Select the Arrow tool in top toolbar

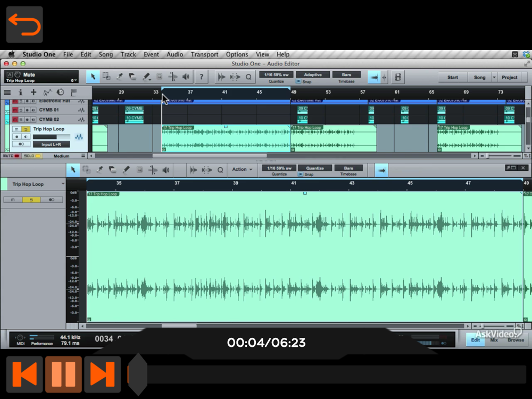click(x=93, y=77)
